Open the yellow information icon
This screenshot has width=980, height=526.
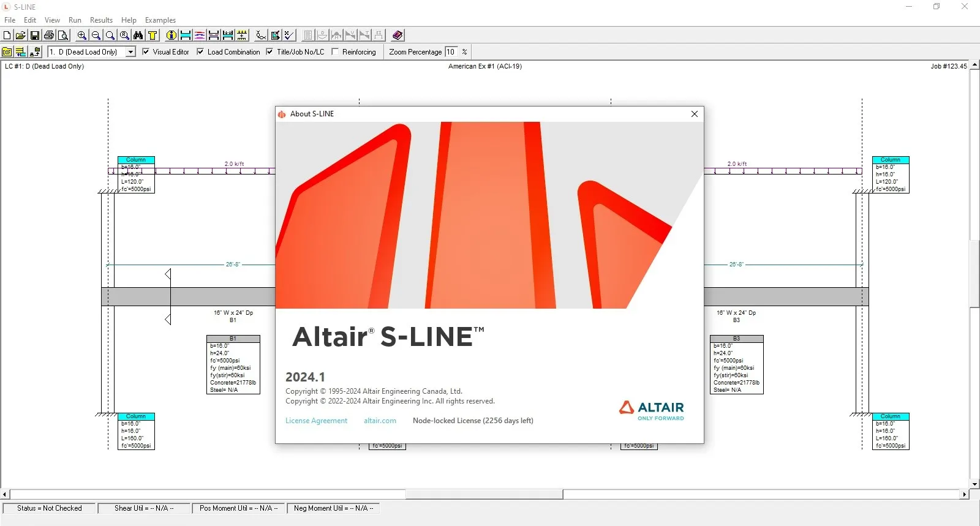pyautogui.click(x=171, y=36)
